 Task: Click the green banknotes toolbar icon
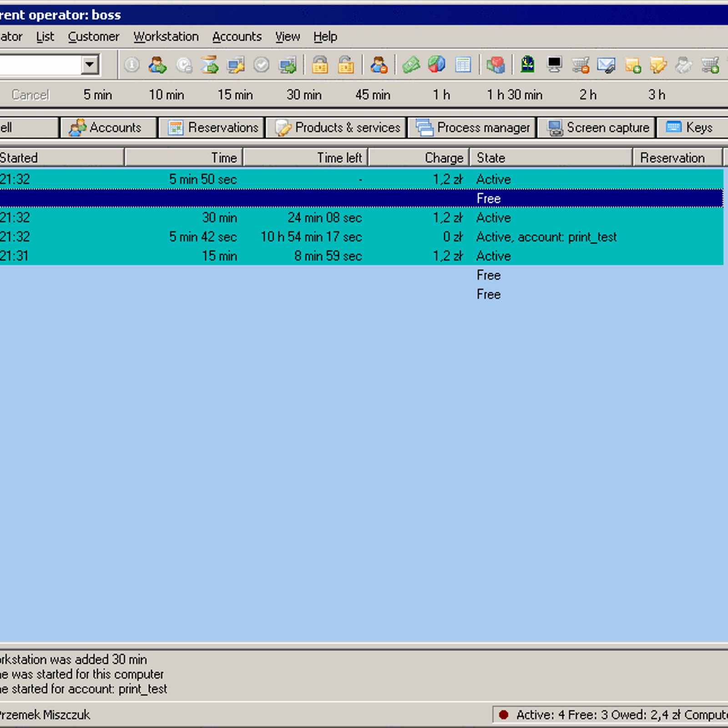click(x=411, y=65)
